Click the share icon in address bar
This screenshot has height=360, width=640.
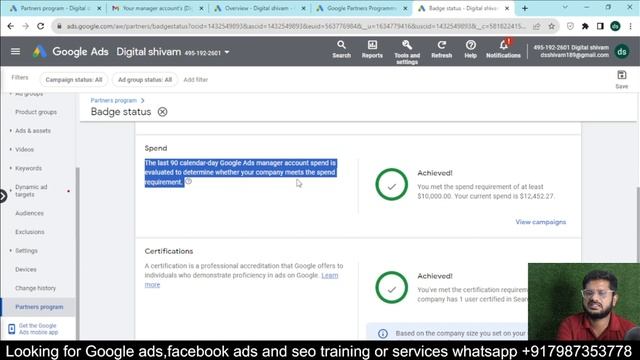point(536,26)
